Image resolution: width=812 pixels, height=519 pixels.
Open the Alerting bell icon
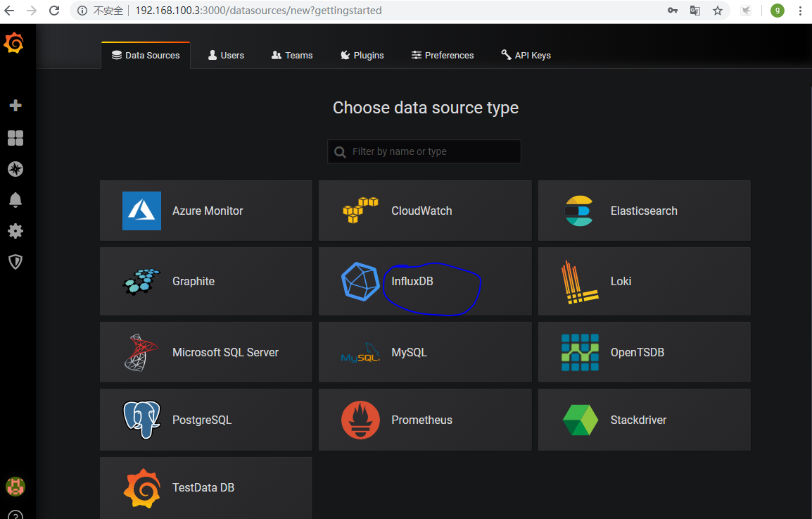(x=15, y=199)
